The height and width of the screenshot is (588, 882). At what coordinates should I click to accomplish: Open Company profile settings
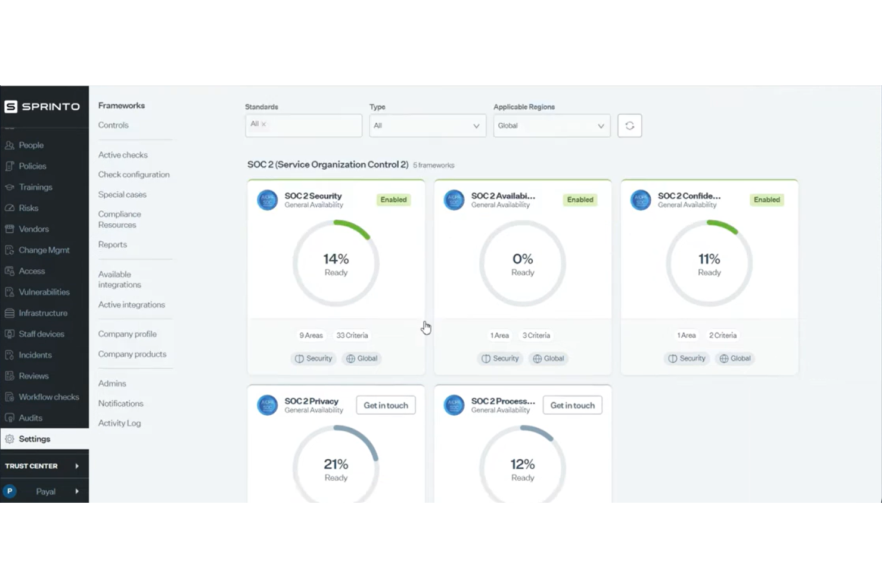pos(128,334)
